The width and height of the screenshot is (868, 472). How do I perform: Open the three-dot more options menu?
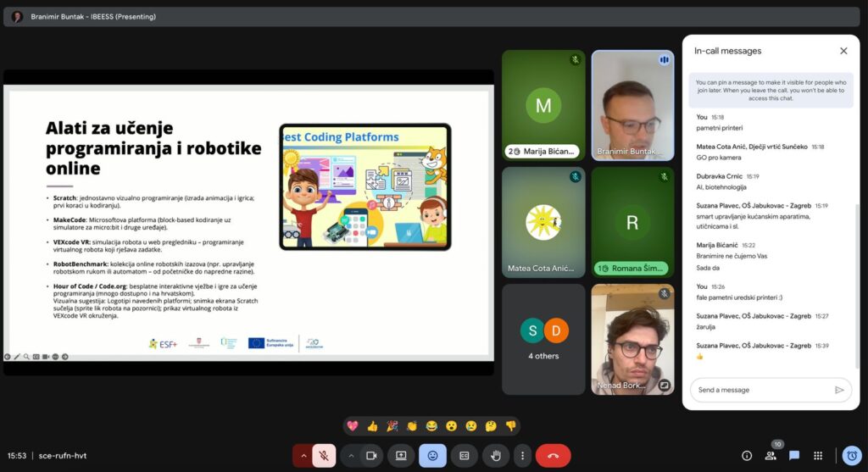click(x=522, y=456)
